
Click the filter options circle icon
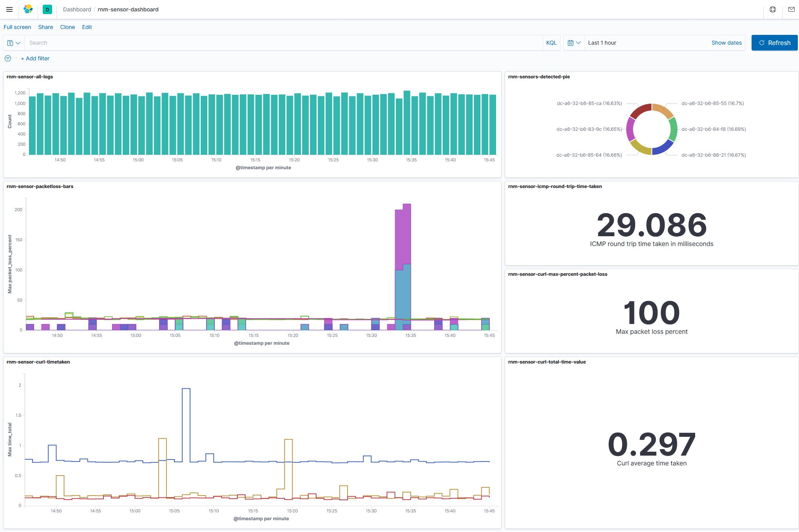[x=8, y=58]
